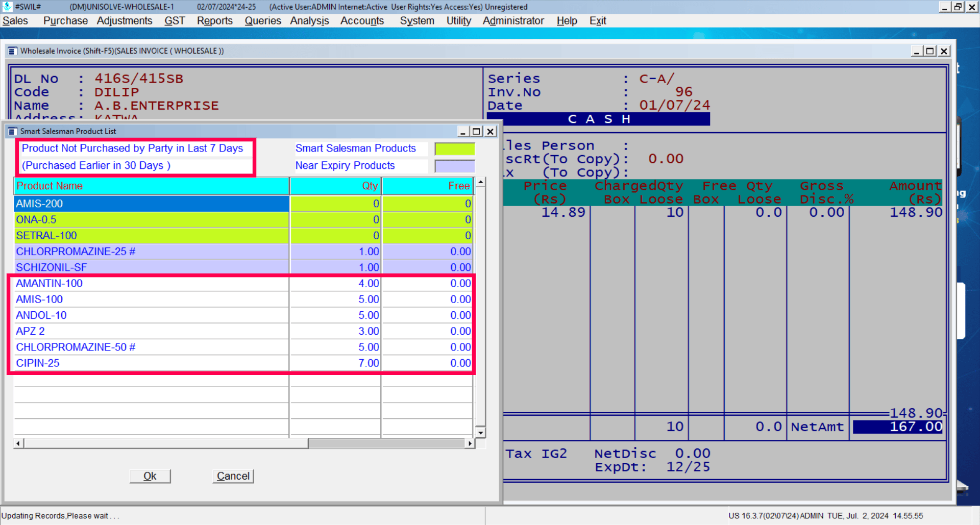Click horizontal scrollbar left arrow in product list

(18, 443)
